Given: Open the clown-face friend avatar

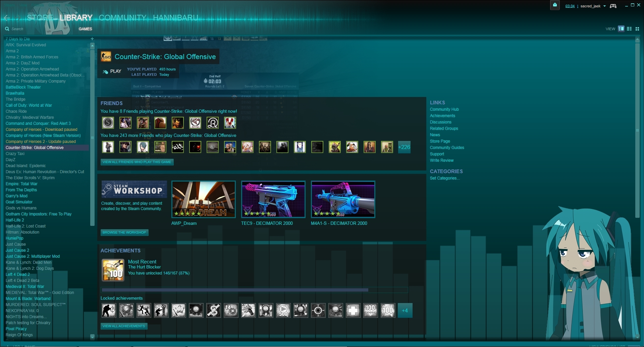Looking at the screenshot, I should pyautogui.click(x=230, y=123).
